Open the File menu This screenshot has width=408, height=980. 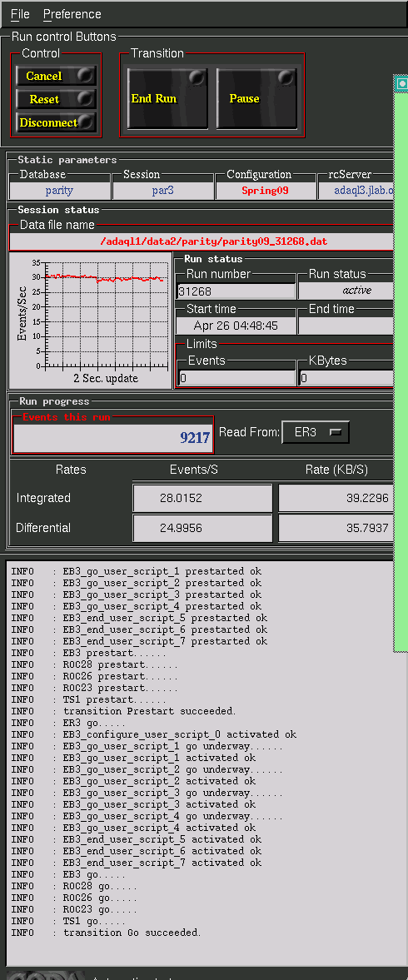point(20,14)
